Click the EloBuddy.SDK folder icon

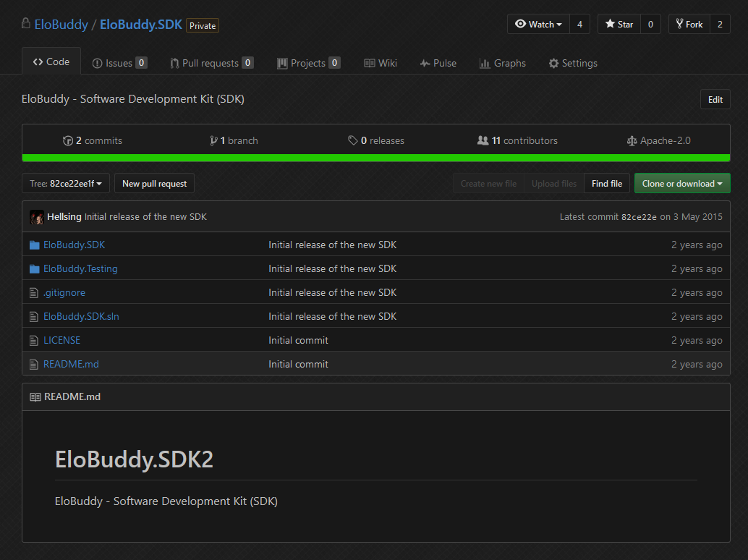[x=34, y=245]
